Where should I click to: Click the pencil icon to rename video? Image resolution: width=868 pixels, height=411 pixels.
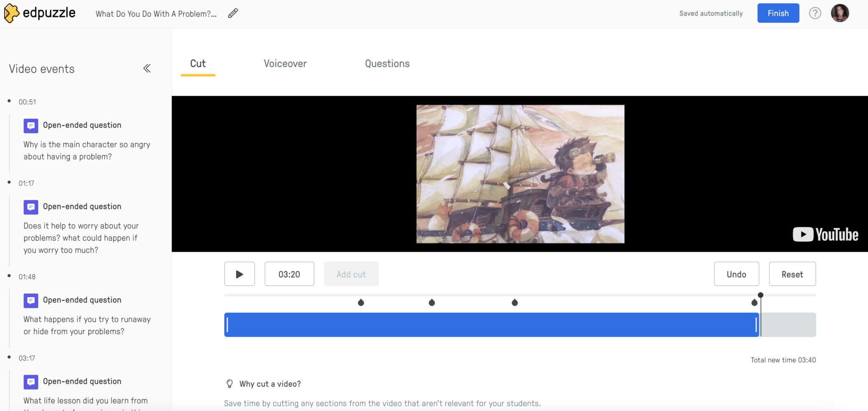point(233,14)
